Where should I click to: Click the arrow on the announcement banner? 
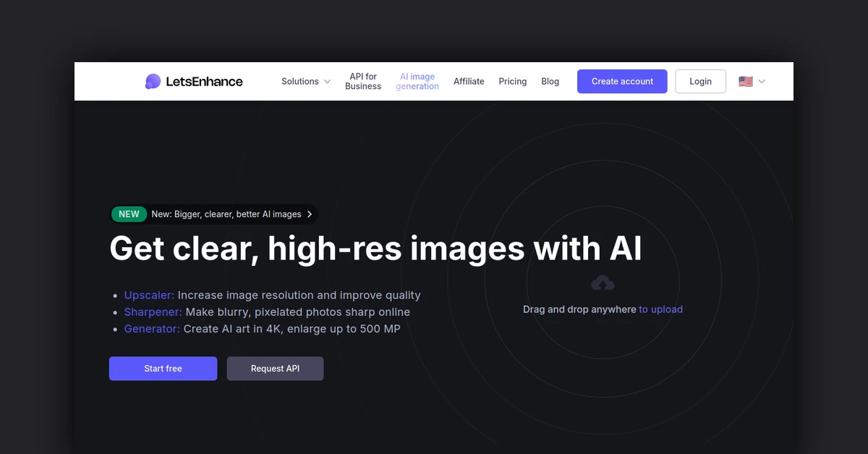click(310, 214)
